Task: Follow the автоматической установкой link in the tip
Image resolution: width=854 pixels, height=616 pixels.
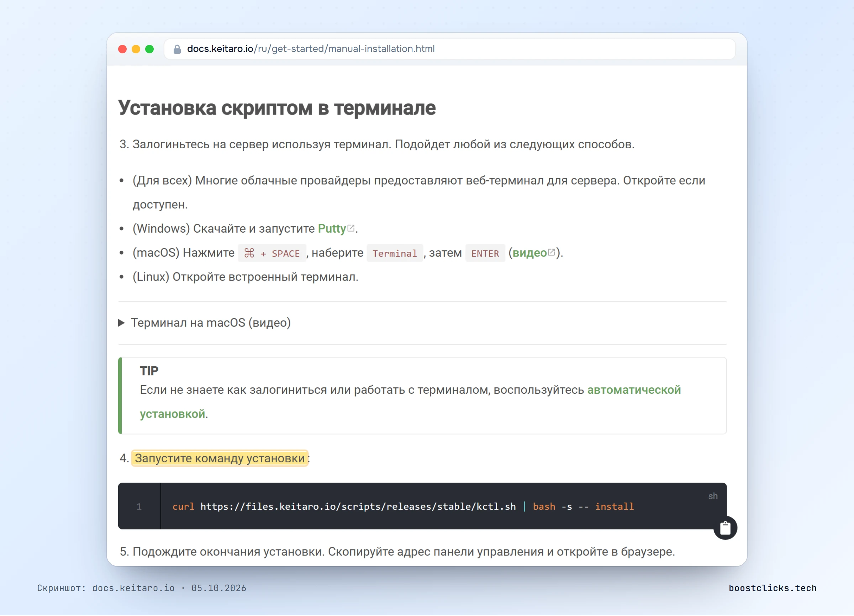Action: [410, 402]
